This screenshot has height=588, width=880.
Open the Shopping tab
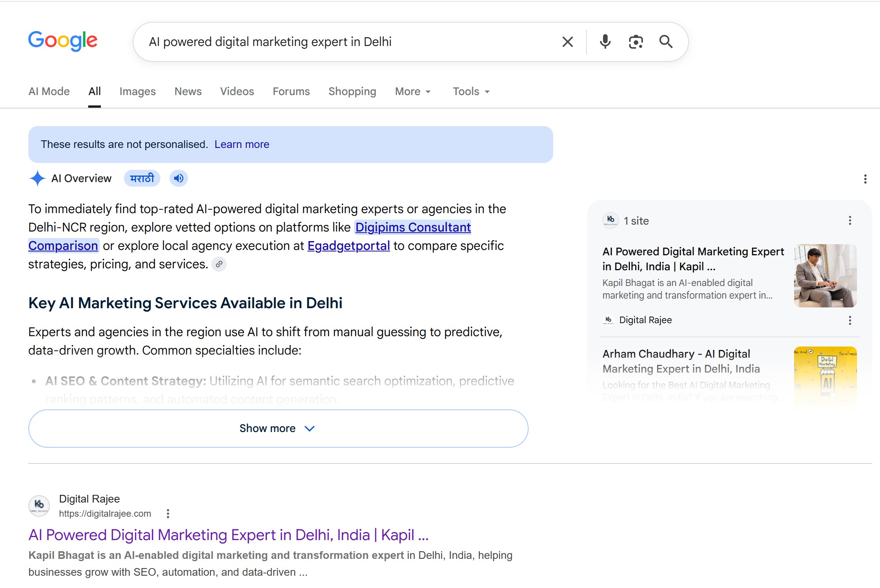coord(352,92)
